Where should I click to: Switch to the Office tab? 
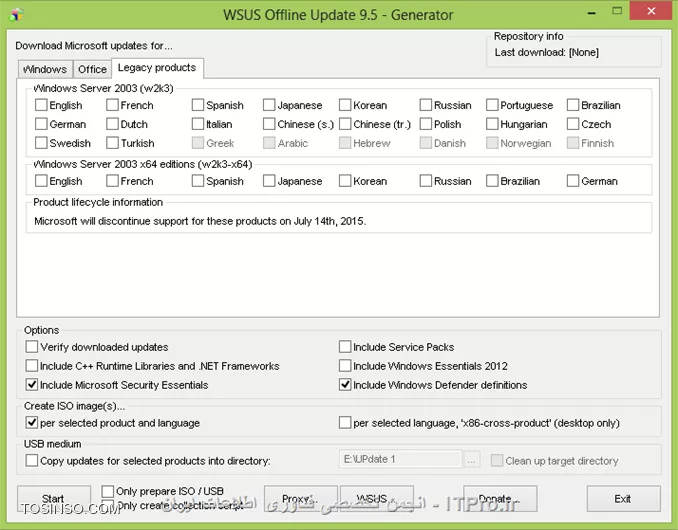[92, 69]
